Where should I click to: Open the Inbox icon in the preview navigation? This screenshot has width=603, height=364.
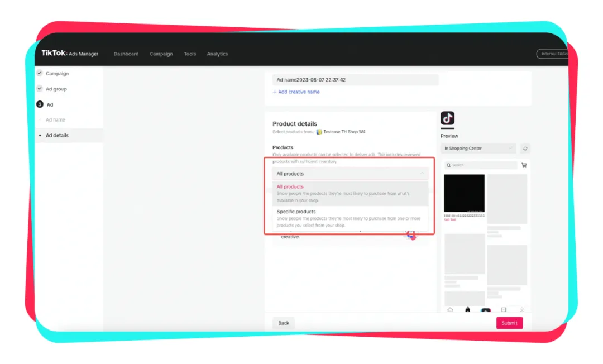point(504,310)
